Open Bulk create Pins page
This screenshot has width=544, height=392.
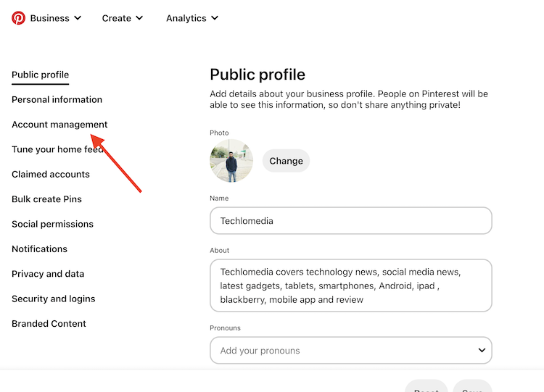coord(47,199)
